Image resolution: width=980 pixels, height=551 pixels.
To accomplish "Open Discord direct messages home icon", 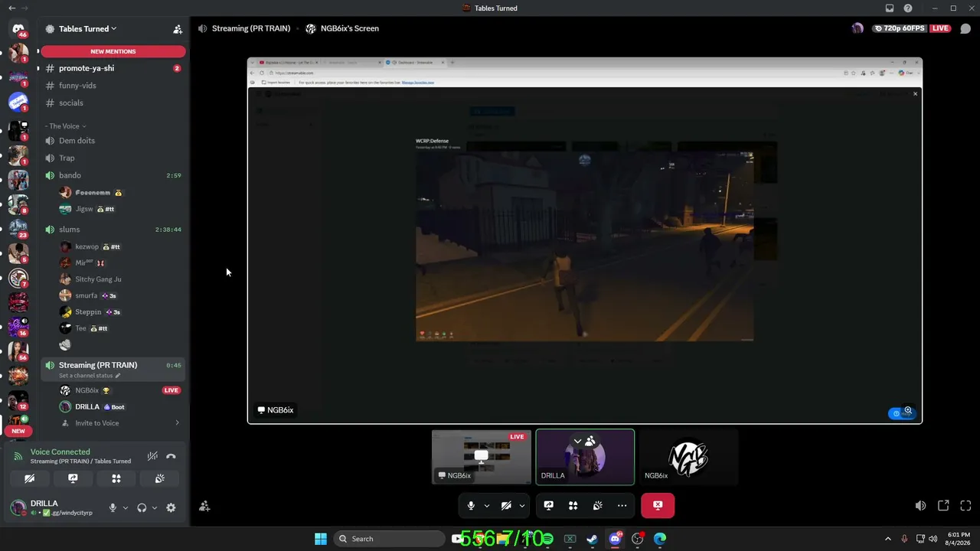I will click(x=18, y=28).
